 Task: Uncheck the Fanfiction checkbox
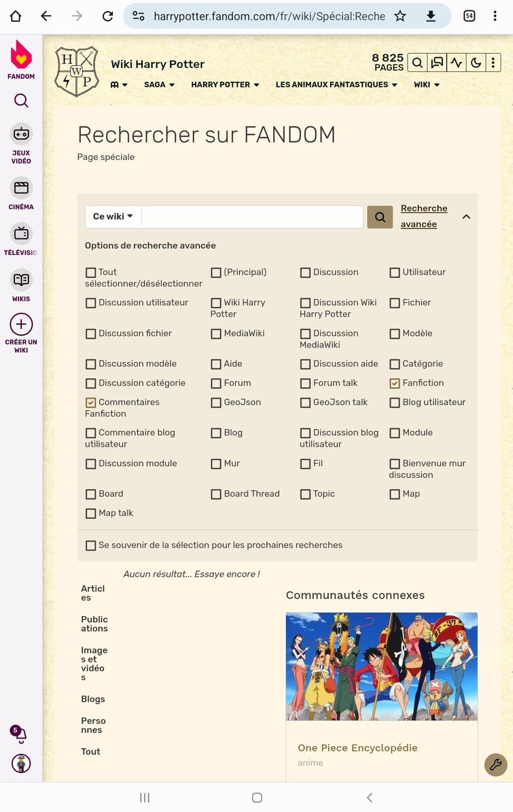point(395,383)
